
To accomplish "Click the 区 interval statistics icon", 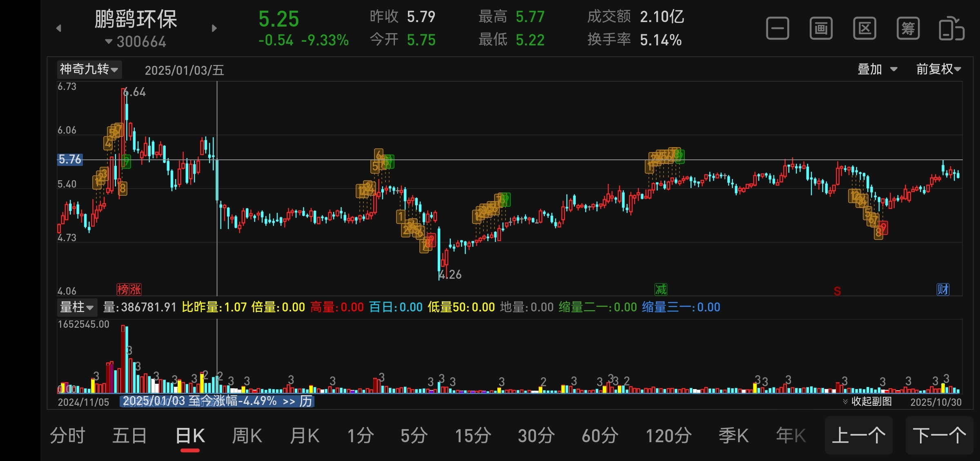I will pyautogui.click(x=864, y=29).
